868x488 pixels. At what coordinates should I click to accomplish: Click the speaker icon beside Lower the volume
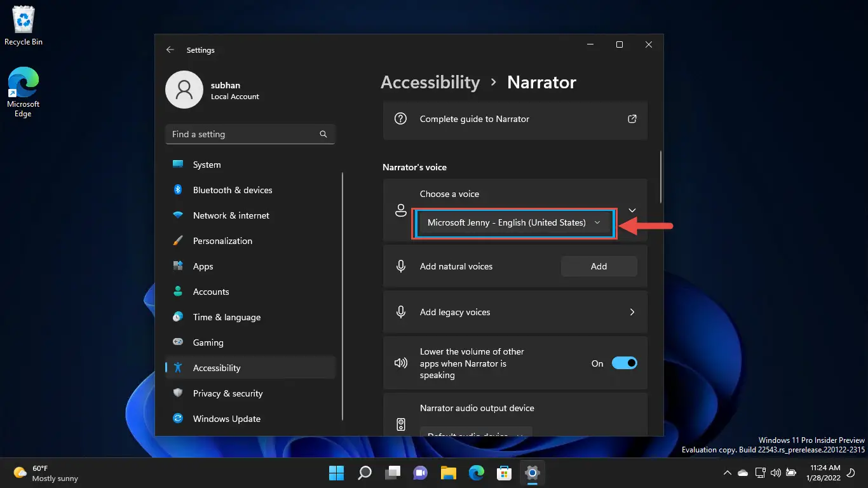[400, 363]
